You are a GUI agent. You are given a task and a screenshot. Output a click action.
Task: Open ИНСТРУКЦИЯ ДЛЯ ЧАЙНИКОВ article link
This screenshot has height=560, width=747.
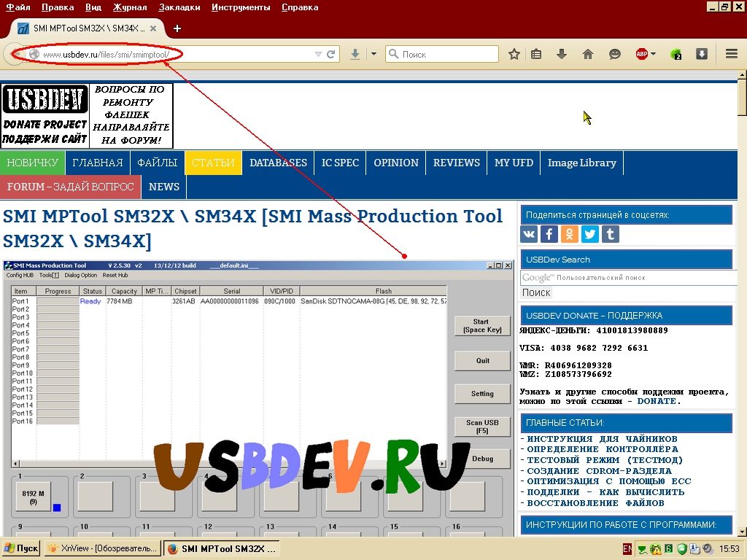602,438
